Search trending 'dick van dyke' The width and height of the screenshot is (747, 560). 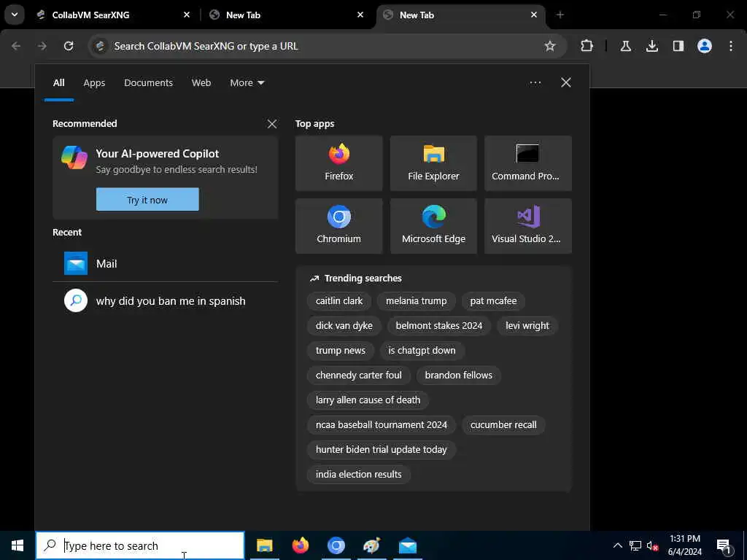[344, 326]
